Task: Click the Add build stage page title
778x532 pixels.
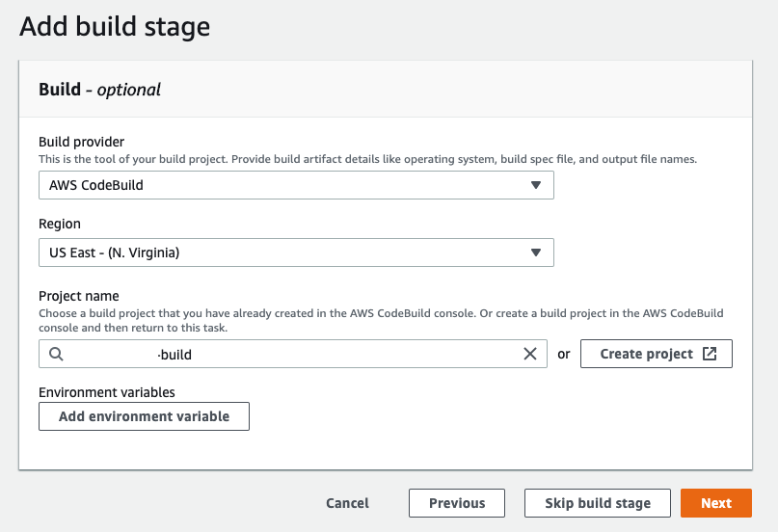Action: pos(115,26)
